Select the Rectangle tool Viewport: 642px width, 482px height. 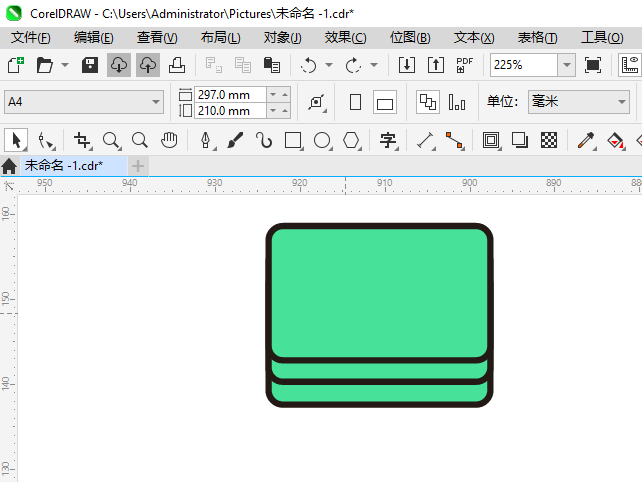point(294,140)
